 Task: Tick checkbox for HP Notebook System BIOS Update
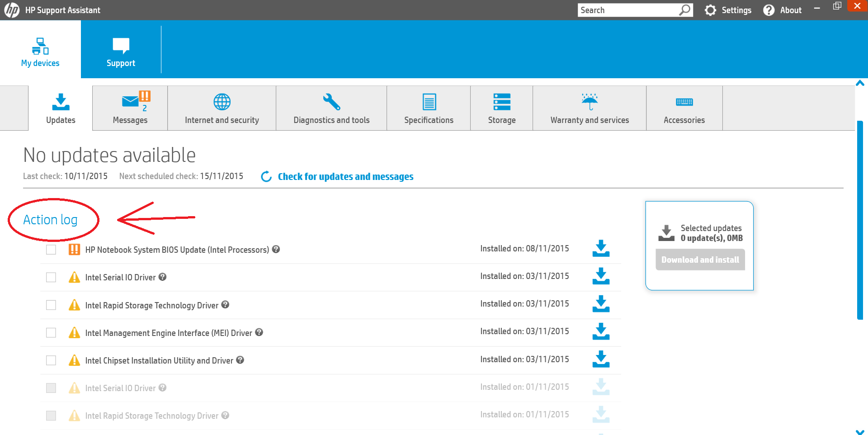pos(51,250)
